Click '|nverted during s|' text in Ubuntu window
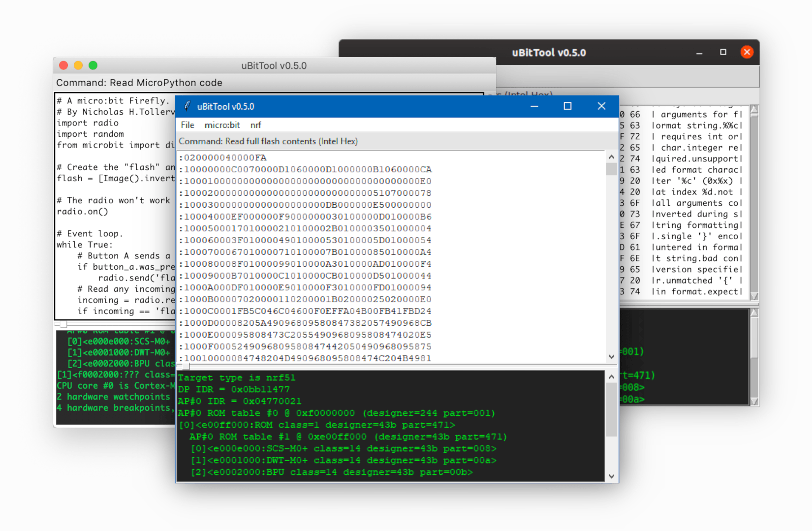 pyautogui.click(x=697, y=214)
